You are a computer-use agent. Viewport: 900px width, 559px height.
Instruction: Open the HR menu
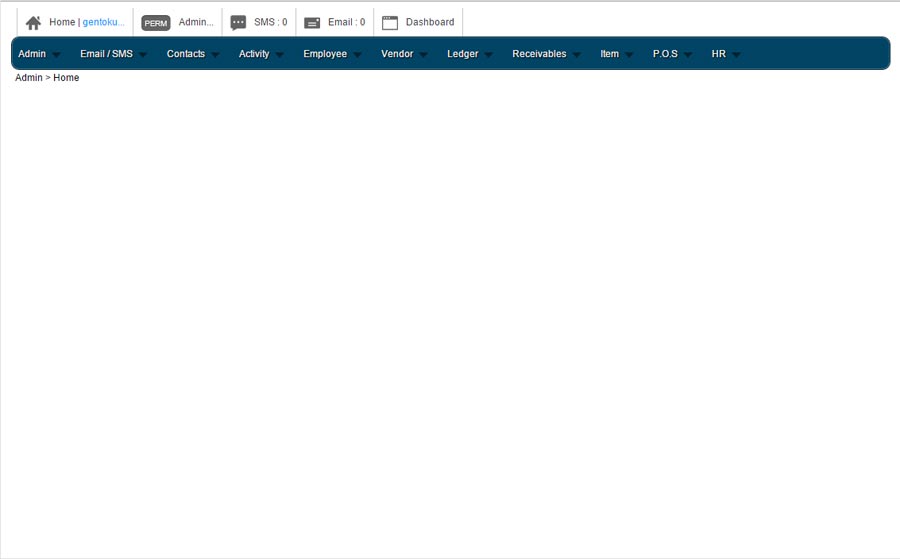tap(719, 53)
